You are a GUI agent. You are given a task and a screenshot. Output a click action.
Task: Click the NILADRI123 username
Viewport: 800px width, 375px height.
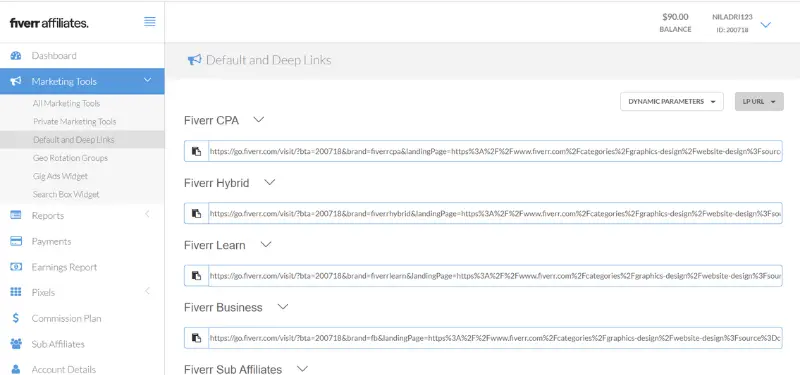pos(732,17)
